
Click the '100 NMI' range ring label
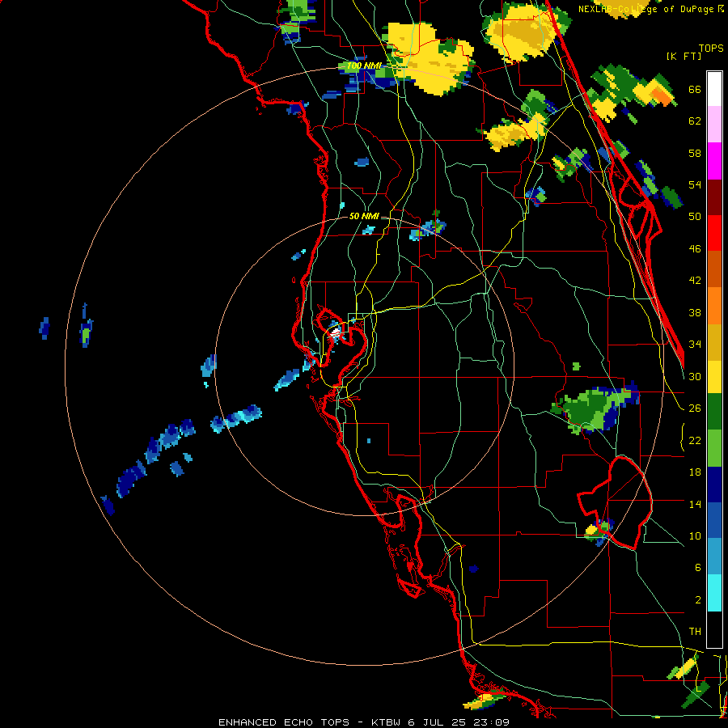pos(363,66)
